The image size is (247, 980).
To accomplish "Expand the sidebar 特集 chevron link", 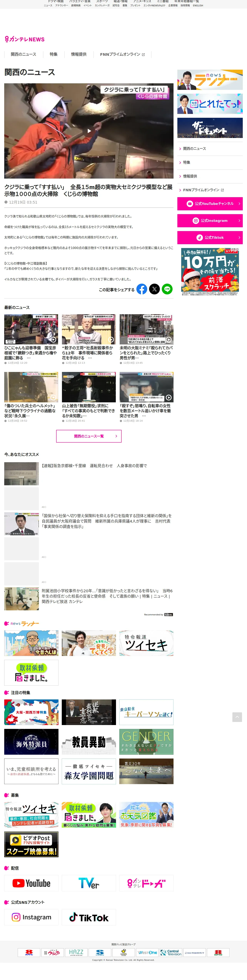I will (x=210, y=162).
